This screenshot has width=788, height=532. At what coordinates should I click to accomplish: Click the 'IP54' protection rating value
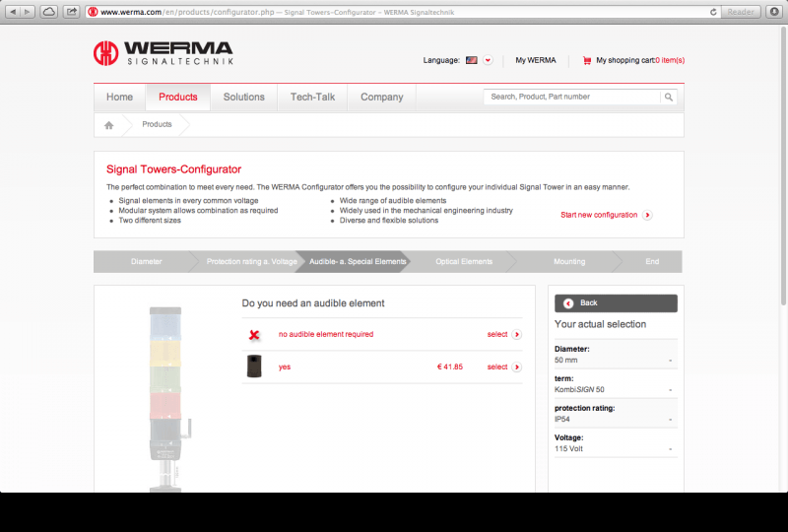(x=561, y=420)
